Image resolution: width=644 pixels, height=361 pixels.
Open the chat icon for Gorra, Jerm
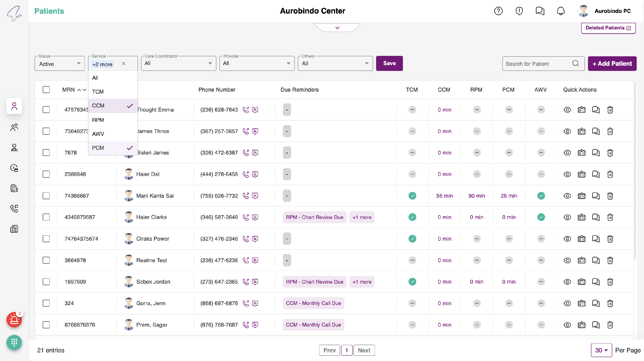click(x=595, y=303)
